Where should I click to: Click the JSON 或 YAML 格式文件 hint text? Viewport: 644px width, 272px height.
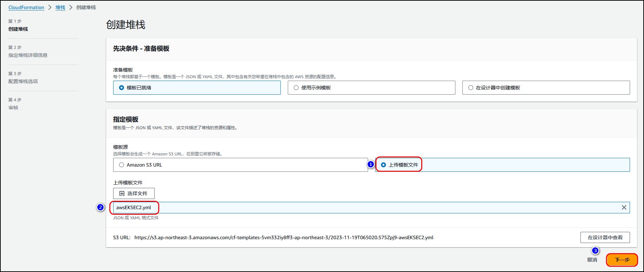click(136, 218)
